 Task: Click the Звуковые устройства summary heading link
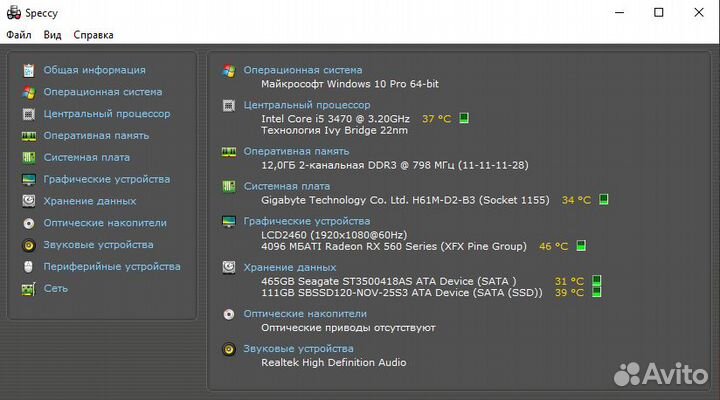298,349
